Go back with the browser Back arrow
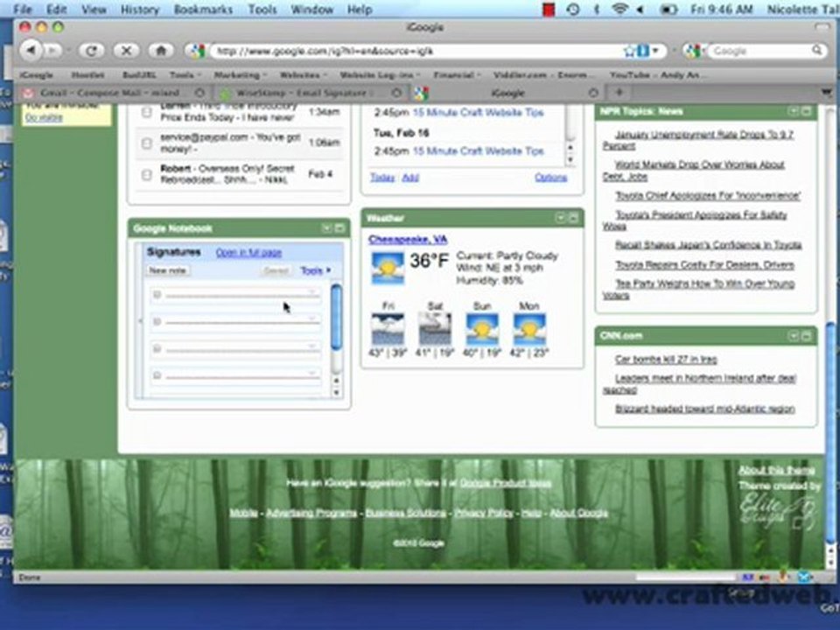The height and width of the screenshot is (630, 840). (x=31, y=51)
